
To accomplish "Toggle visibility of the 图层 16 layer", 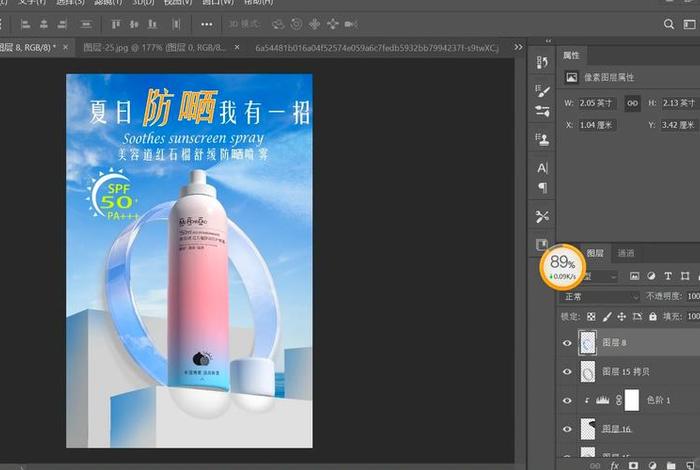I will coord(567,429).
